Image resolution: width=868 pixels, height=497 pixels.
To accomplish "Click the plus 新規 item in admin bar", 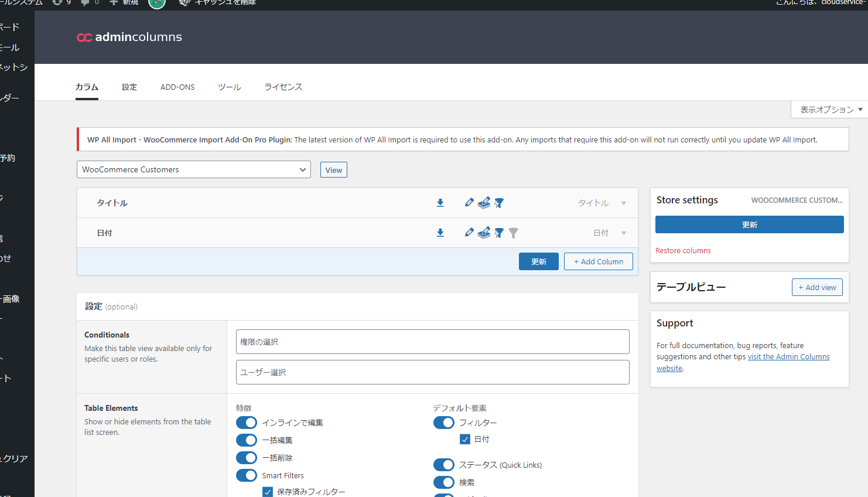I will point(124,2).
